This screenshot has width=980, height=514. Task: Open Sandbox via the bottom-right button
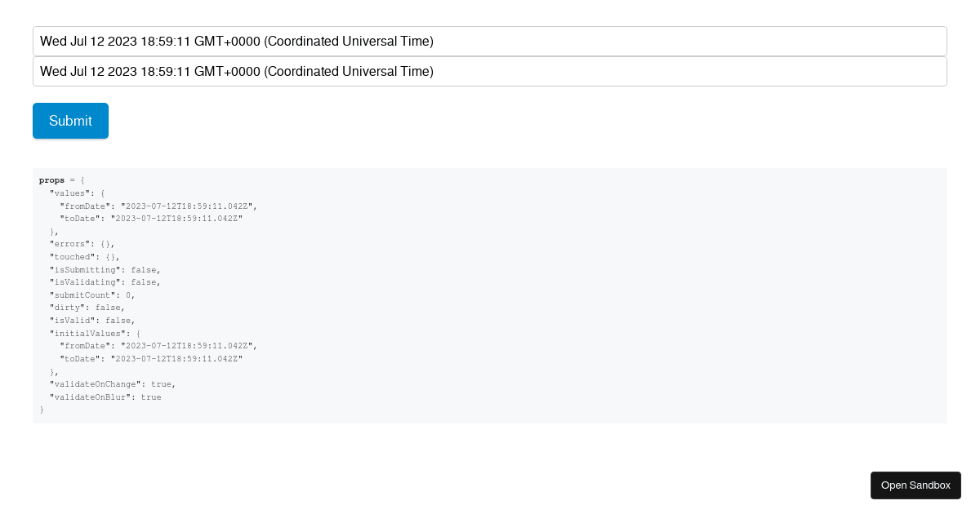coord(915,485)
